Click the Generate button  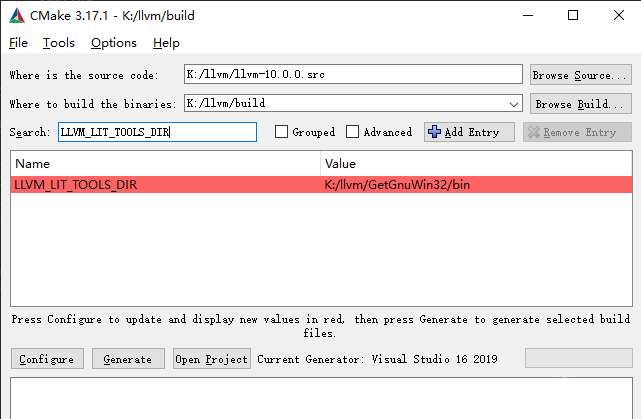pyautogui.click(x=128, y=359)
